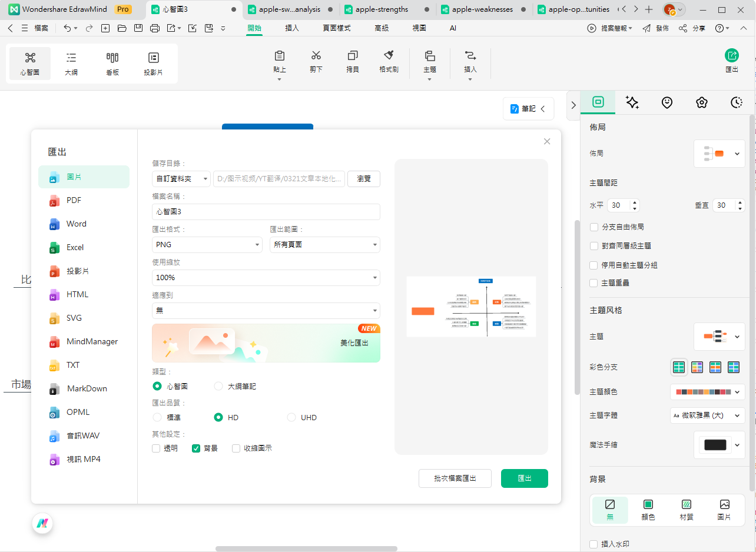Click the green 匯出 export button

pyautogui.click(x=524, y=478)
